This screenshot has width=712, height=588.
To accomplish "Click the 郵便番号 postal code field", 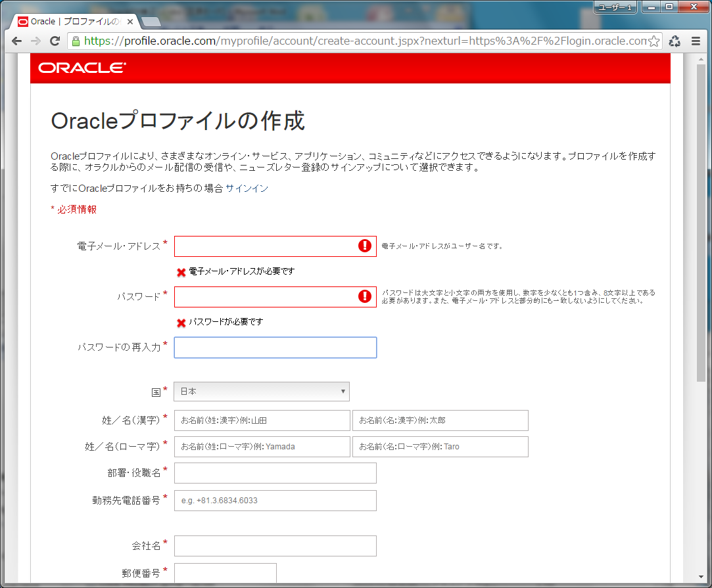I will [x=225, y=573].
